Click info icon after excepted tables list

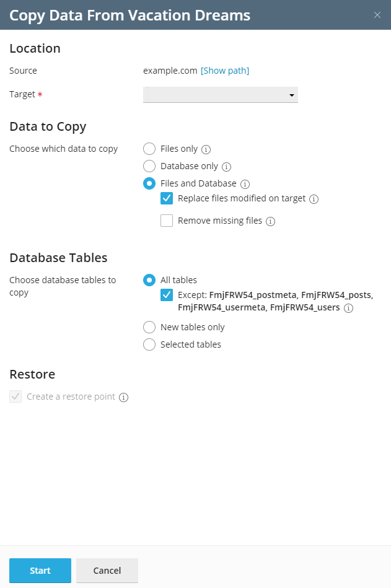coord(349,308)
